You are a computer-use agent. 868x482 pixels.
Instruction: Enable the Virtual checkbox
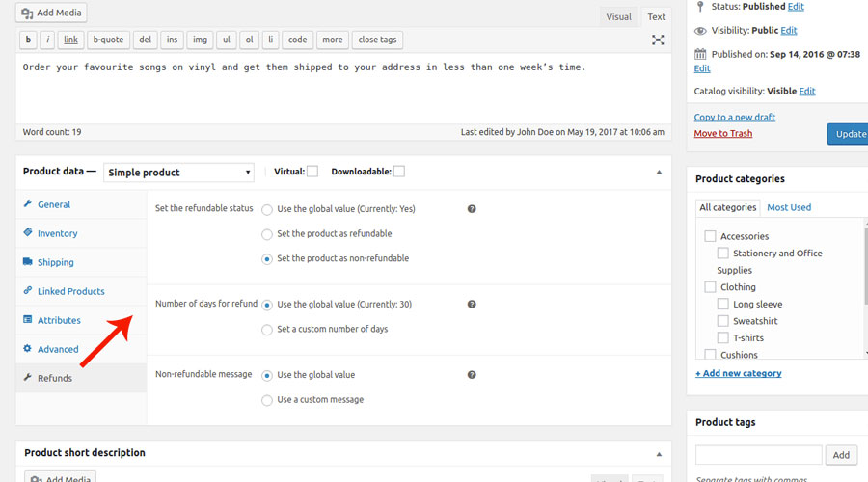(312, 172)
